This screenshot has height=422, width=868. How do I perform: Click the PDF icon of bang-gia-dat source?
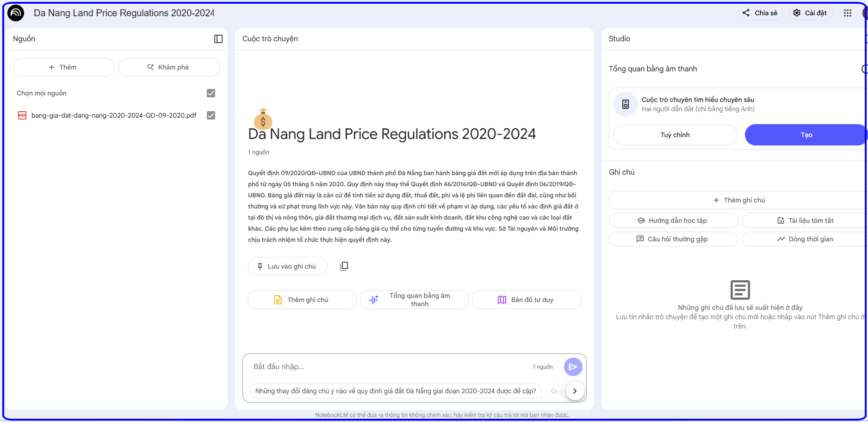click(x=22, y=115)
